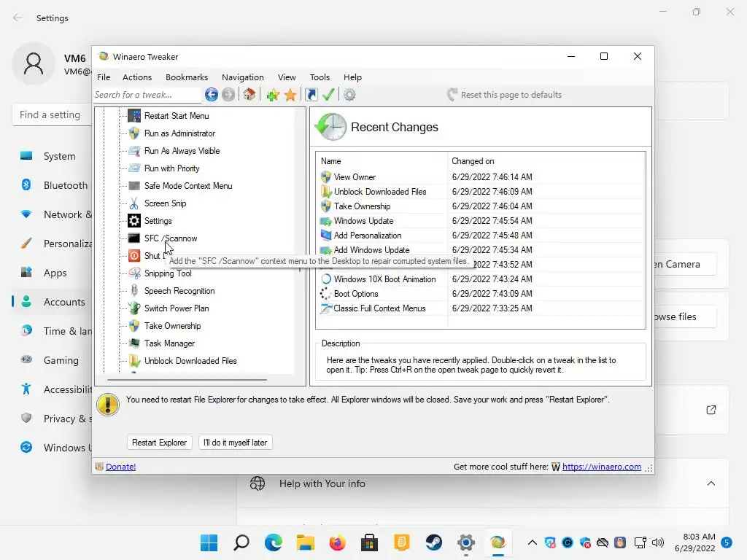Click the Task Manager tree icon
747x560 pixels.
coord(134,343)
